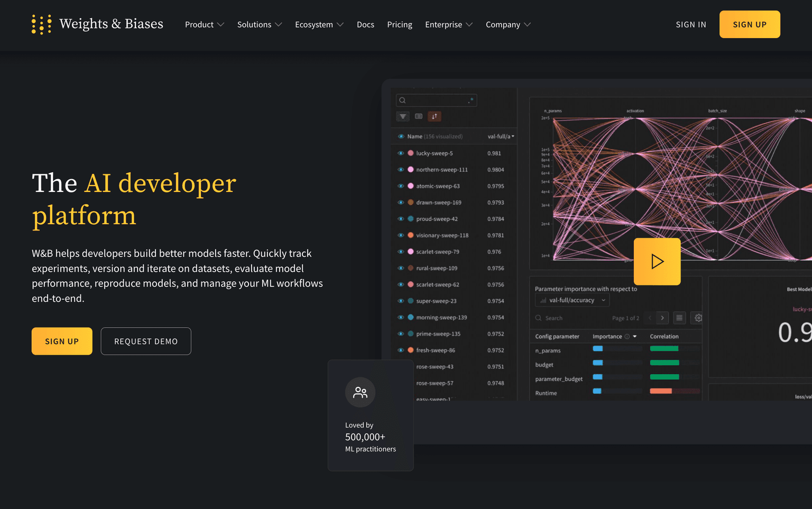This screenshot has width=812, height=509.
Task: Click the Loved by 500,000+ card
Action: (x=371, y=415)
